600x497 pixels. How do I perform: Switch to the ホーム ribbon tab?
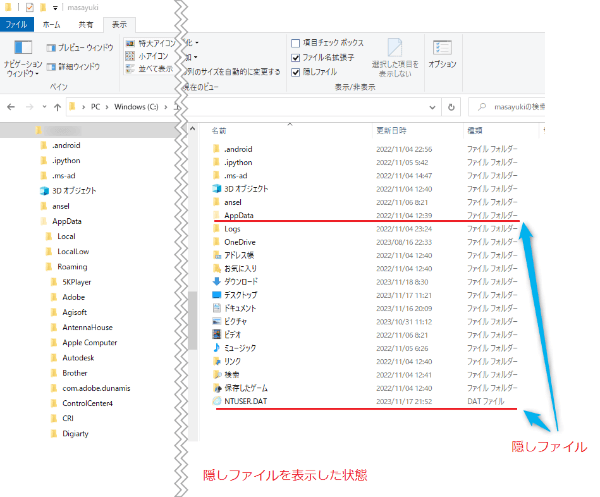pos(51,24)
